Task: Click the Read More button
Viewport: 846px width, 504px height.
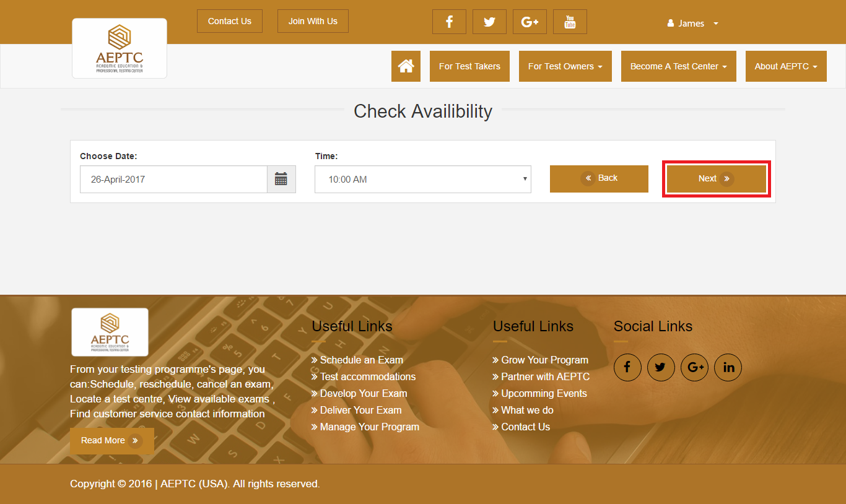Action: (112, 441)
